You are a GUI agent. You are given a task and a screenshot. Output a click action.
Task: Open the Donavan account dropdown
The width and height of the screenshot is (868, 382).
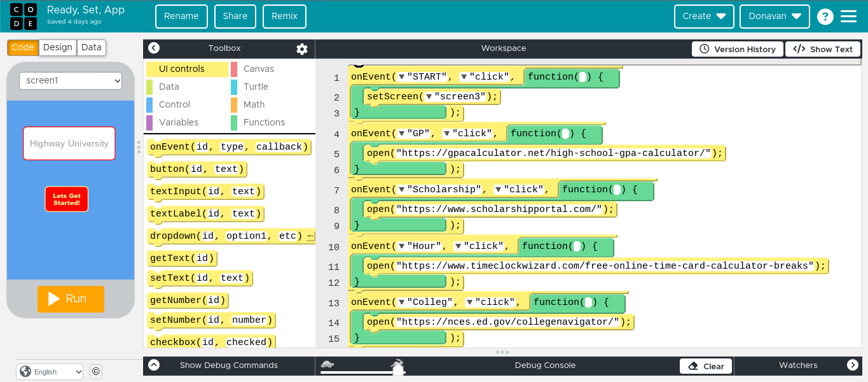coord(775,17)
